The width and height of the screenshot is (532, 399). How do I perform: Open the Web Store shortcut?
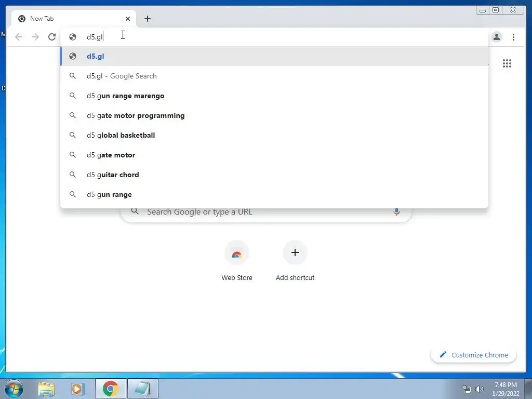237,261
